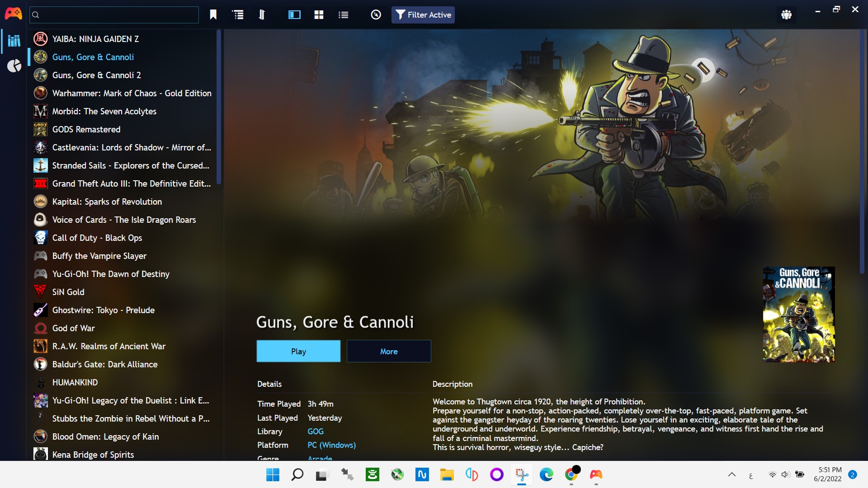Click the bookmark filter presets icon
The width and height of the screenshot is (868, 488).
[213, 15]
